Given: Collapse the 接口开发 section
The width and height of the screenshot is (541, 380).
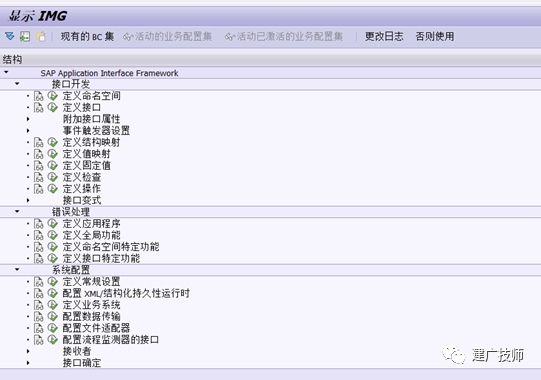Looking at the screenshot, I should (x=17, y=84).
